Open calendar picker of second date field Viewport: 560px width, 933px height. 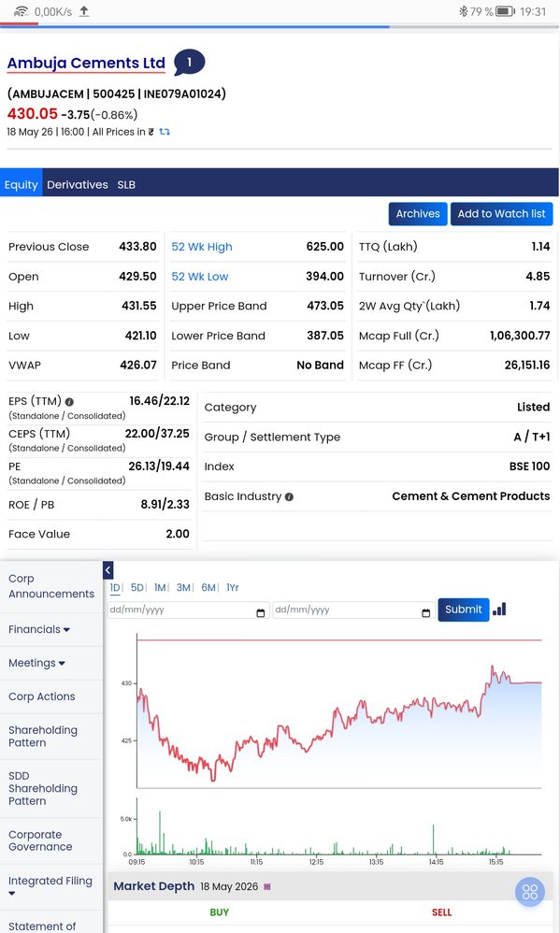click(425, 613)
